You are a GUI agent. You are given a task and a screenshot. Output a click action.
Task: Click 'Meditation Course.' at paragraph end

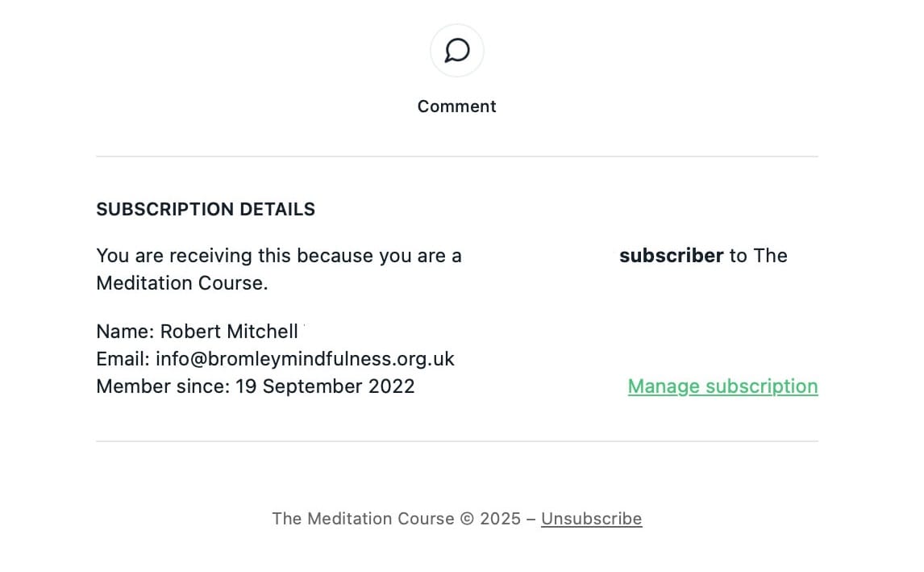click(182, 283)
